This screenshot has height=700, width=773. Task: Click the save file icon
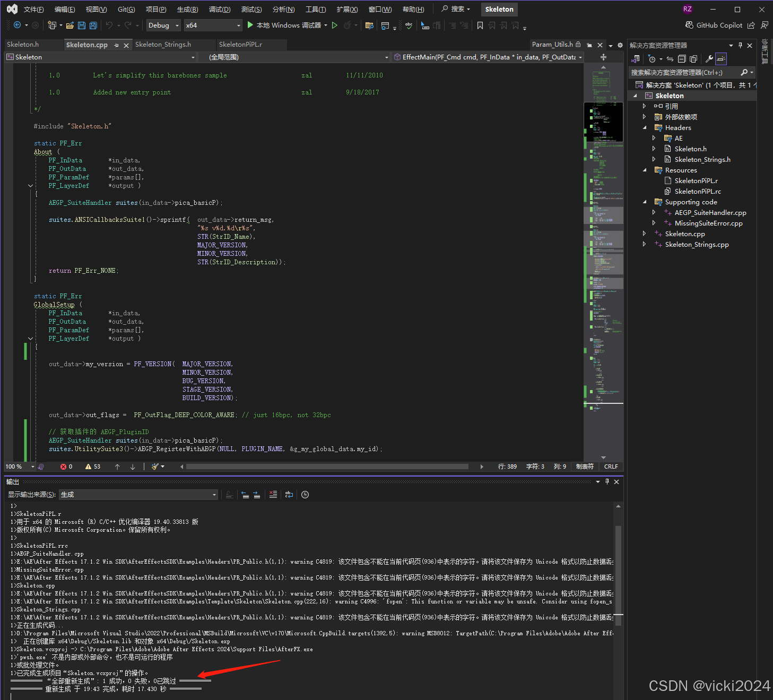click(82, 25)
